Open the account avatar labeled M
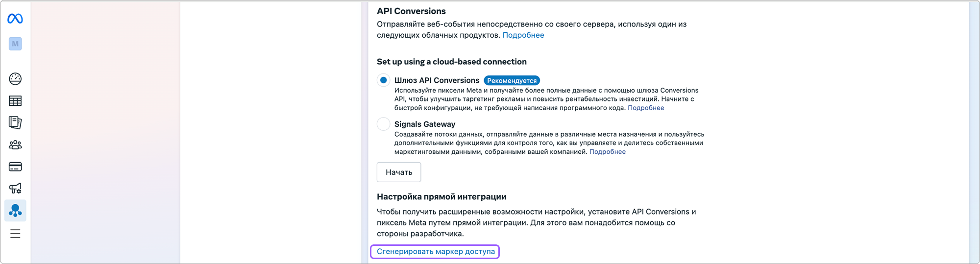980x264 pixels. pyautogui.click(x=15, y=44)
